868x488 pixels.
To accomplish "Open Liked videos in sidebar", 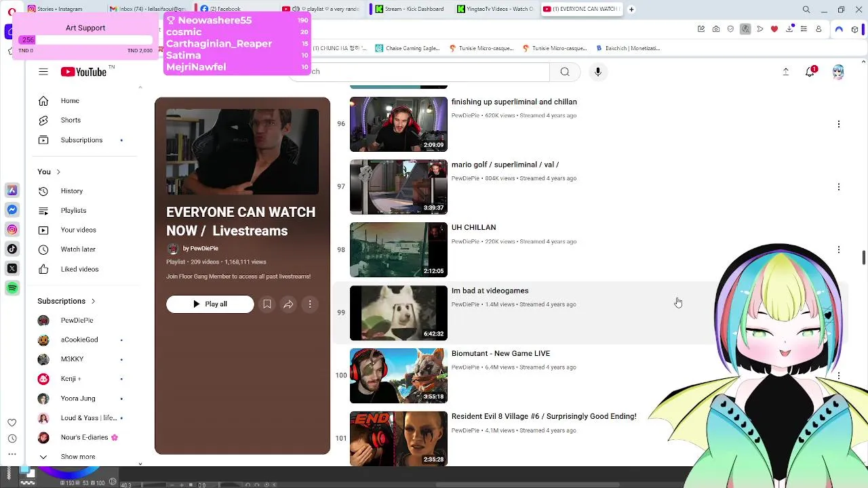I will (85, 269).
